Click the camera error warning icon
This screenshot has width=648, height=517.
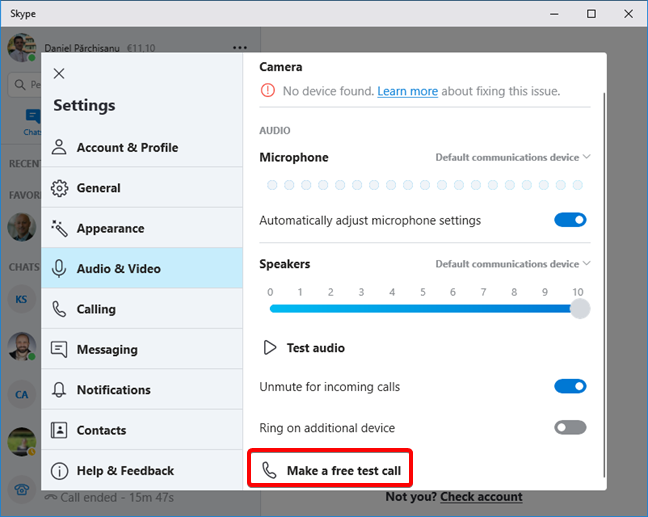point(268,90)
